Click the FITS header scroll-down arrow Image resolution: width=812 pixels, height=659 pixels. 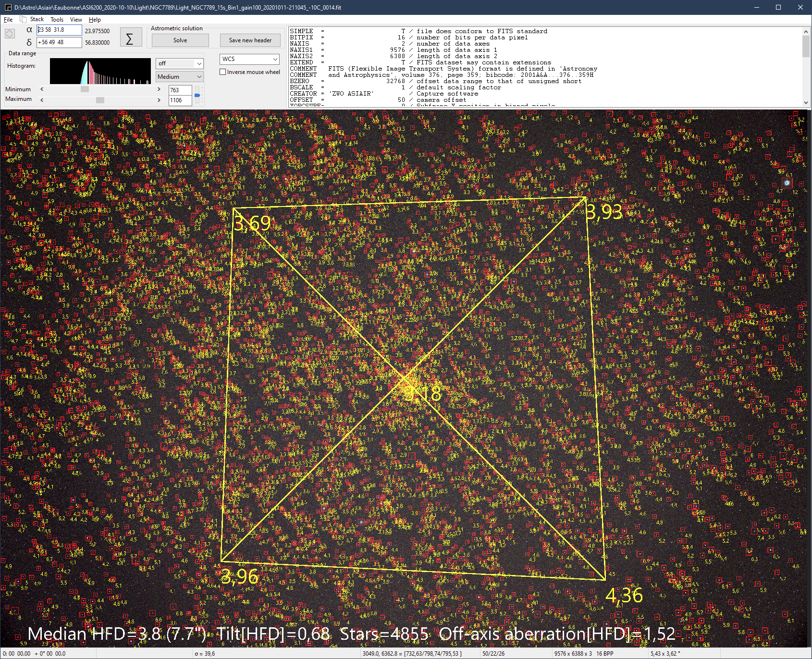point(806,102)
